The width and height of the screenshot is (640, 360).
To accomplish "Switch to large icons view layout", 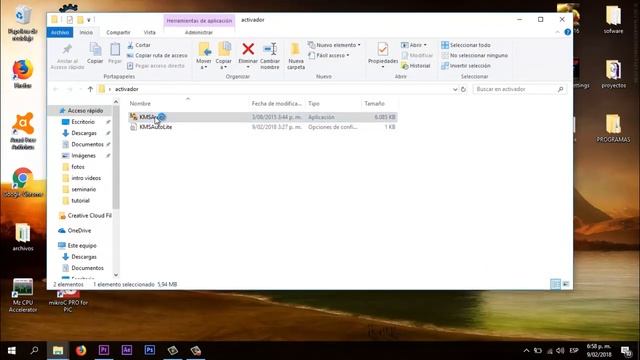I will coord(566,284).
